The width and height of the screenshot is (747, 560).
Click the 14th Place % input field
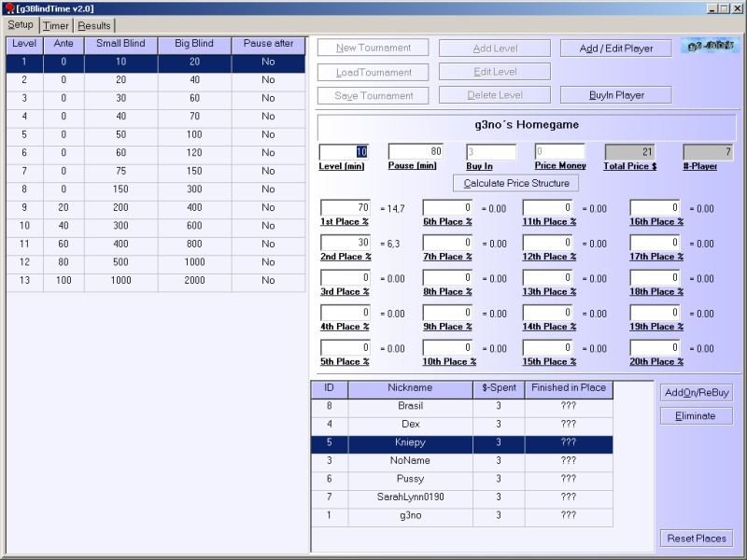(x=548, y=313)
